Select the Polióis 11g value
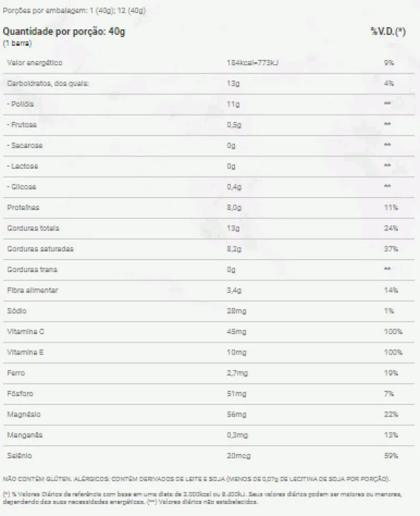The width and height of the screenshot is (420, 516). pos(233,105)
